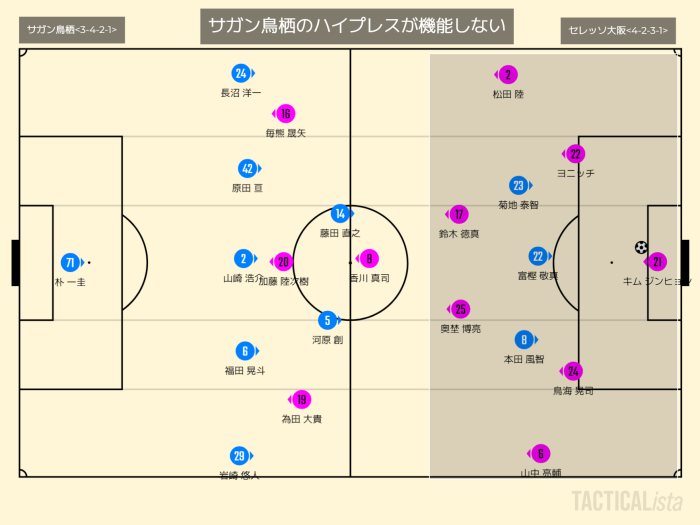This screenshot has height=525, width=700.
Task: Select the blue number 5 marker
Action: [327, 320]
